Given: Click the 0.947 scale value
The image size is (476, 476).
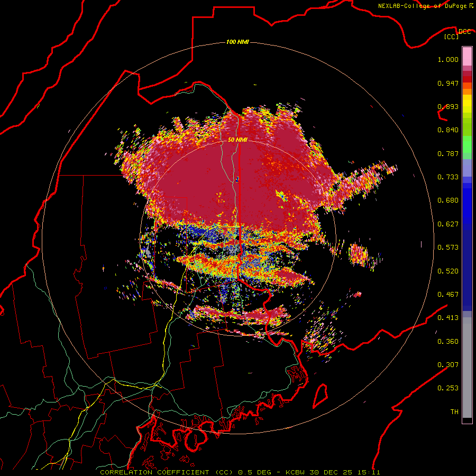Looking at the screenshot, I should click(448, 83).
